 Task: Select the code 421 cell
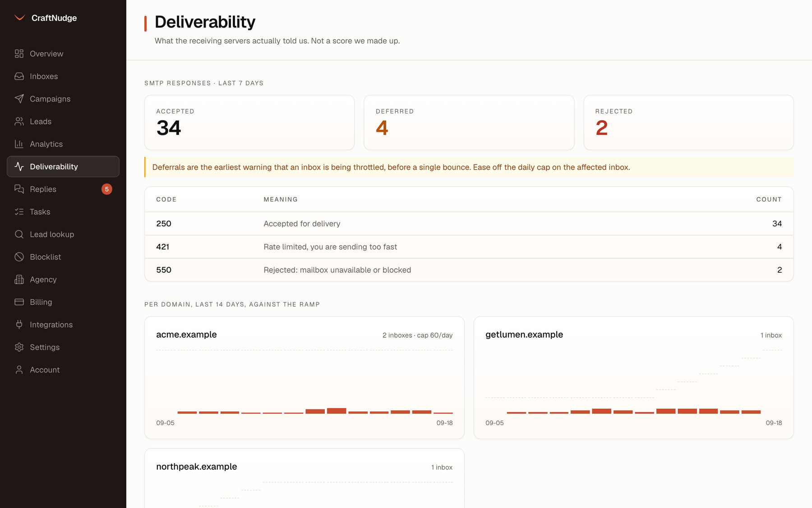pos(163,247)
